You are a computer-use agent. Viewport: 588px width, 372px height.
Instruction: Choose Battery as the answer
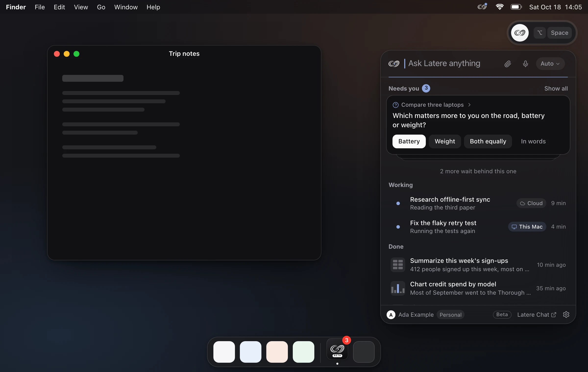click(x=409, y=141)
